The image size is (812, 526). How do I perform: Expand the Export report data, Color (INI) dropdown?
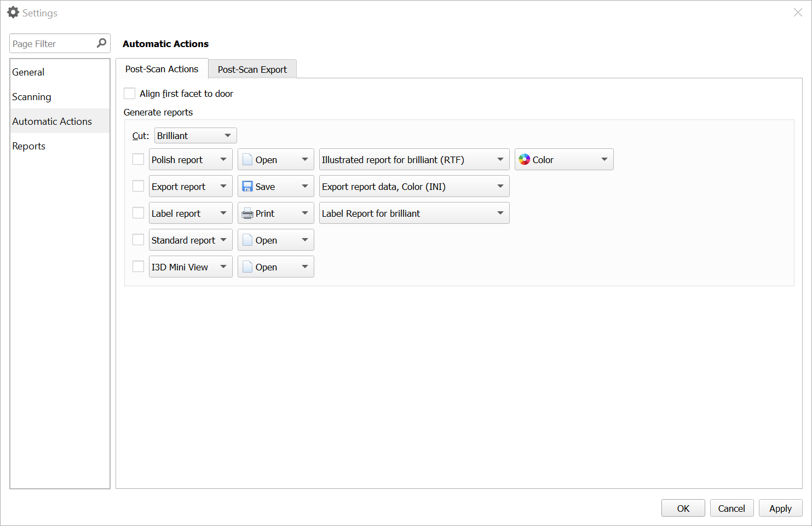[x=413, y=186]
